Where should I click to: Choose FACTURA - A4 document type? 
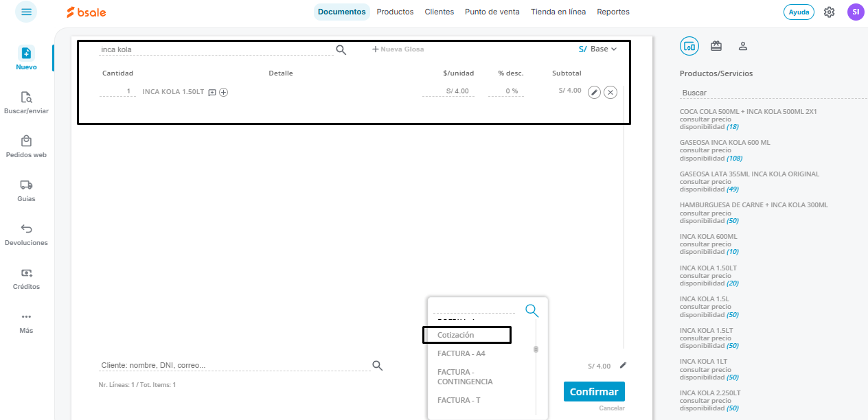coord(461,353)
